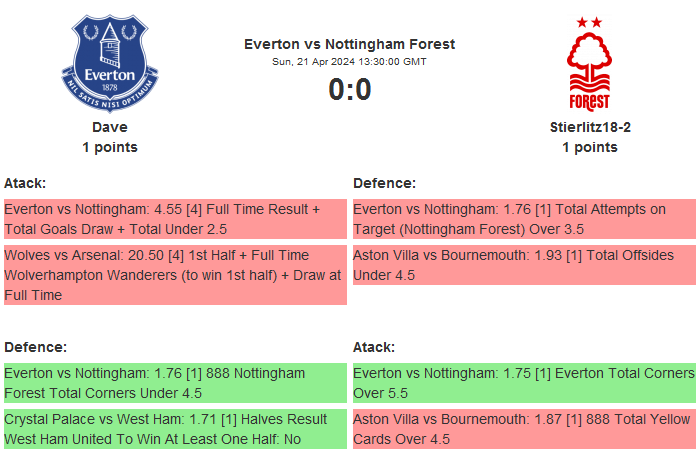
Task: Select the Total Offsides Under 4.5 bet
Action: coord(523,265)
